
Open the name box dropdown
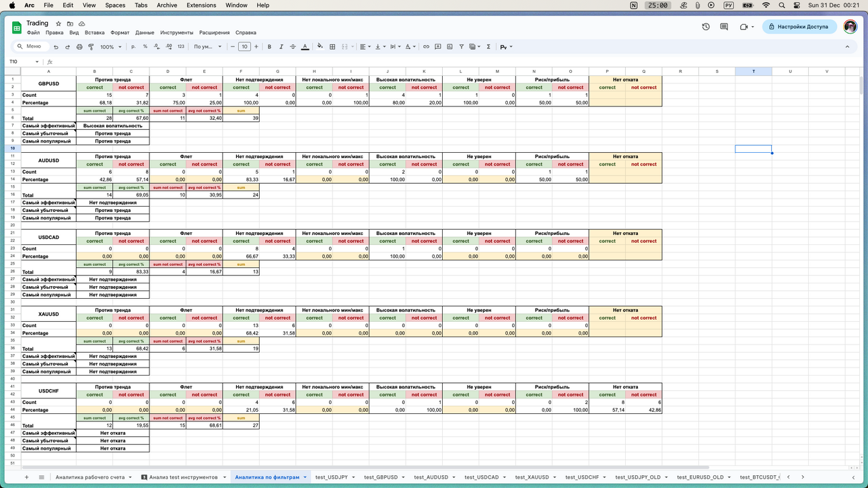pos(37,62)
